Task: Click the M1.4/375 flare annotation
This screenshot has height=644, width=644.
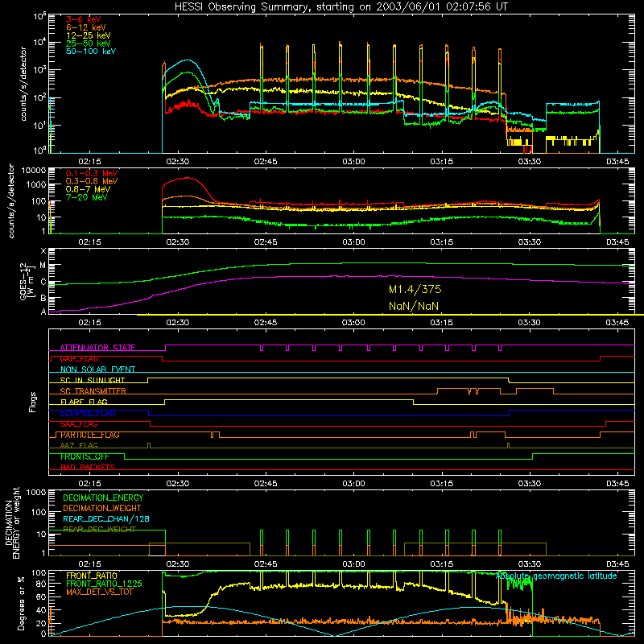Action: click(x=415, y=290)
